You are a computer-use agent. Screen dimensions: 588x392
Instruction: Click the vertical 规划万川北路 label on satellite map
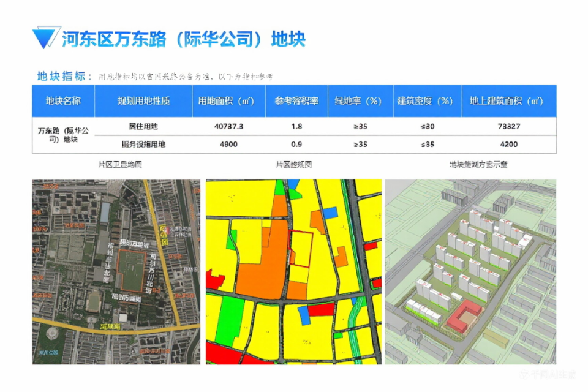[x=153, y=273]
